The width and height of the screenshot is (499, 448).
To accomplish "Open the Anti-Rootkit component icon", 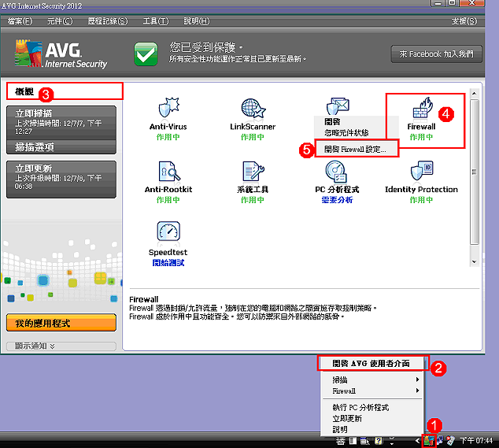I will (x=169, y=171).
